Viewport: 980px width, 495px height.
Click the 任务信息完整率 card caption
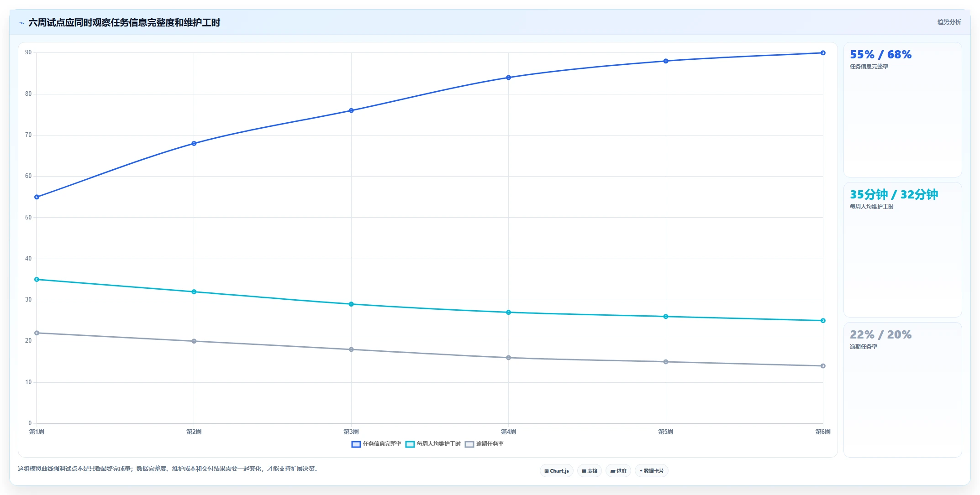(x=869, y=67)
